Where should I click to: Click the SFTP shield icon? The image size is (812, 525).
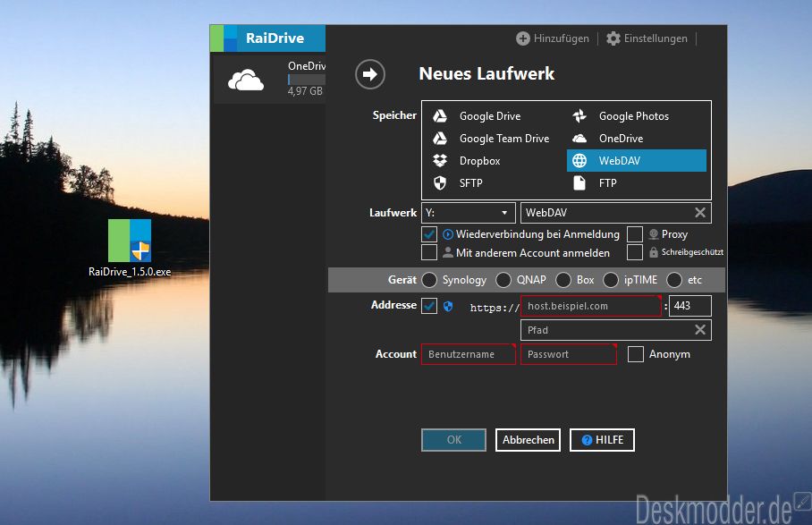440,182
